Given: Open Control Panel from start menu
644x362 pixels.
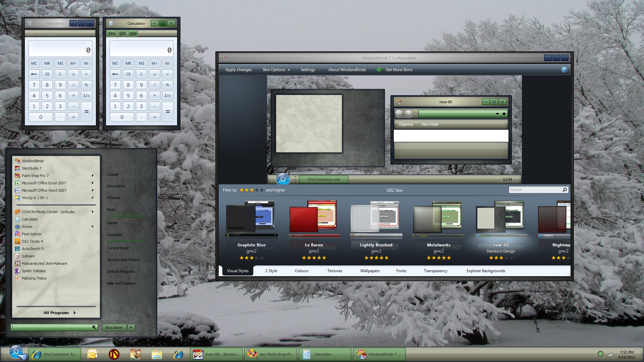Looking at the screenshot, I should tap(118, 248).
